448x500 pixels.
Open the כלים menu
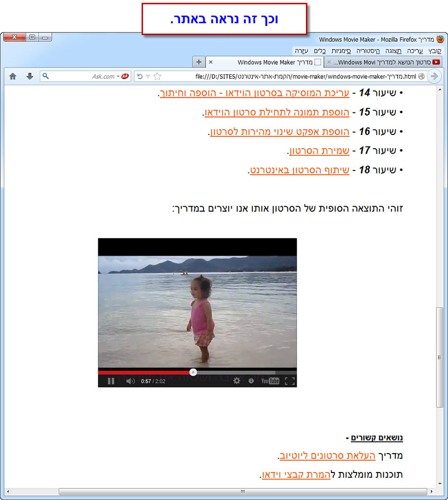point(320,51)
